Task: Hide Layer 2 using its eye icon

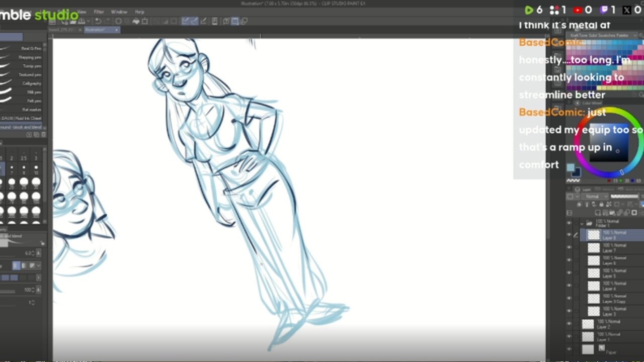Action: point(569,324)
